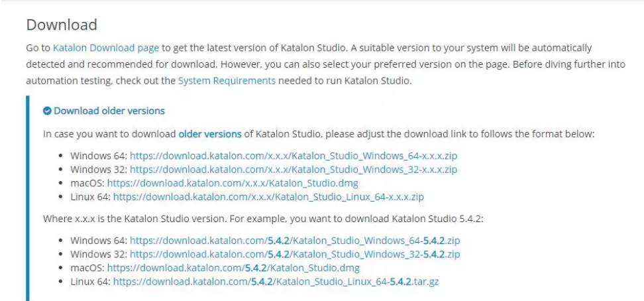Click the 'Where x.x.x is the Katalon Studio version' sentence

coord(199,218)
